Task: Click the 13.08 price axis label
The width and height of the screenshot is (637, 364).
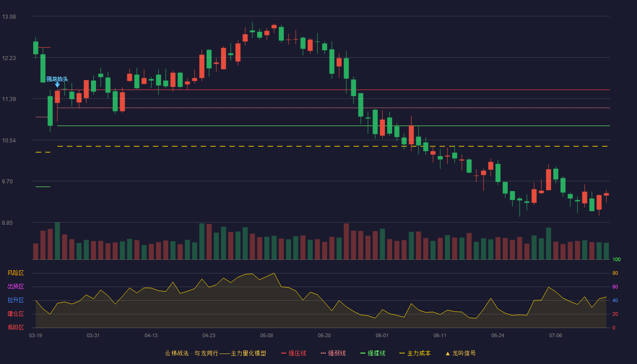Action: (9, 17)
